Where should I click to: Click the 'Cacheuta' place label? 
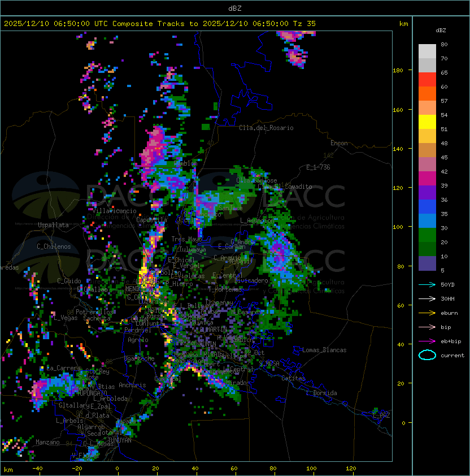click(97, 318)
